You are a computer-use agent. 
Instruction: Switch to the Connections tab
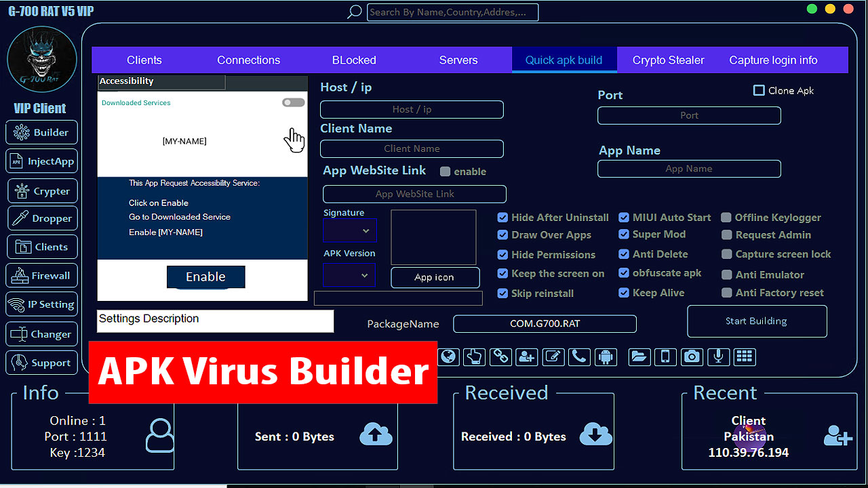coord(248,60)
